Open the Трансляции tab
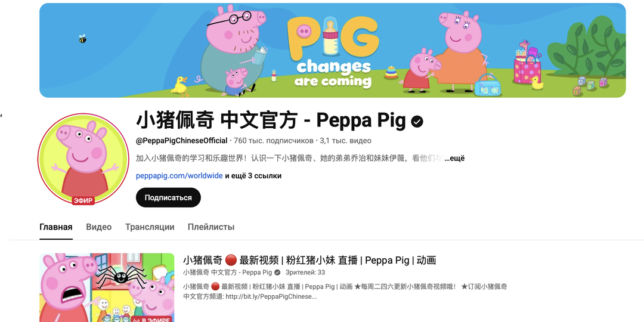This screenshot has height=322, width=644. (x=150, y=227)
